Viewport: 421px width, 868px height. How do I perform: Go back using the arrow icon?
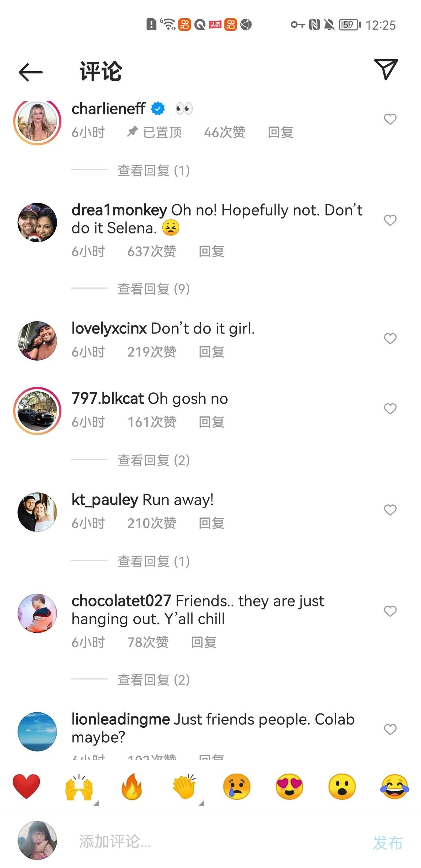pos(31,72)
